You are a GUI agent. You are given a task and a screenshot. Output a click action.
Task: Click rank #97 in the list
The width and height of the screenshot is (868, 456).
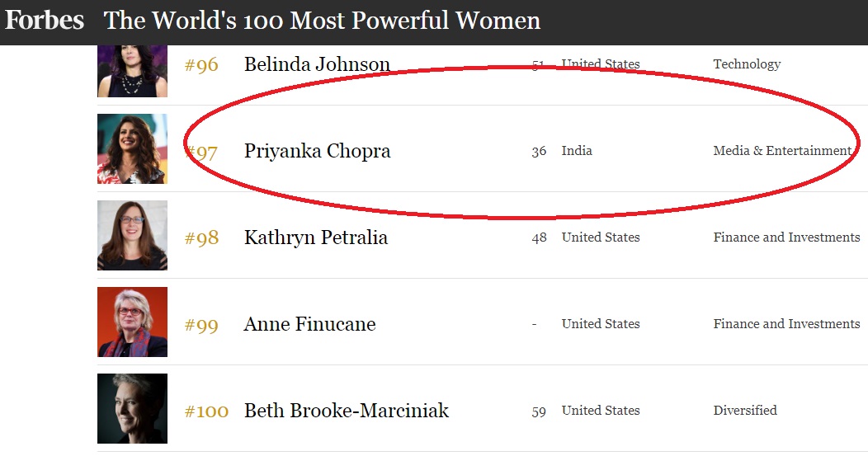[201, 152]
